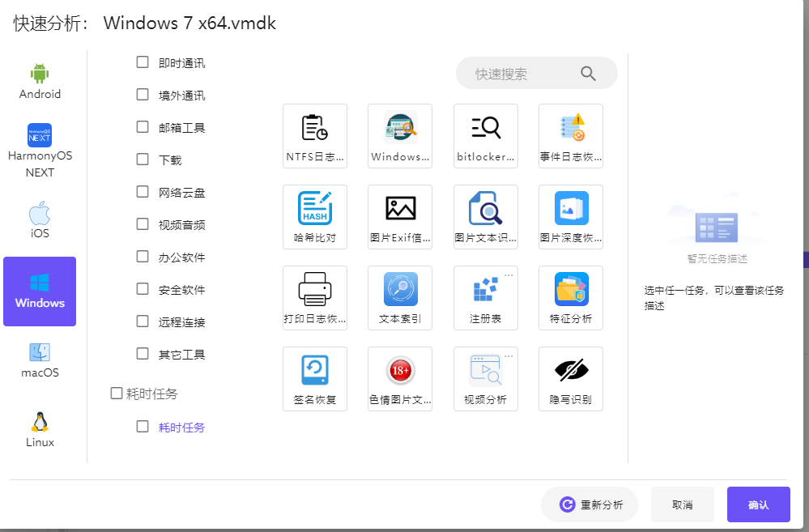The image size is (809, 532).
Task: Switch to the Android platform
Action: (40, 82)
